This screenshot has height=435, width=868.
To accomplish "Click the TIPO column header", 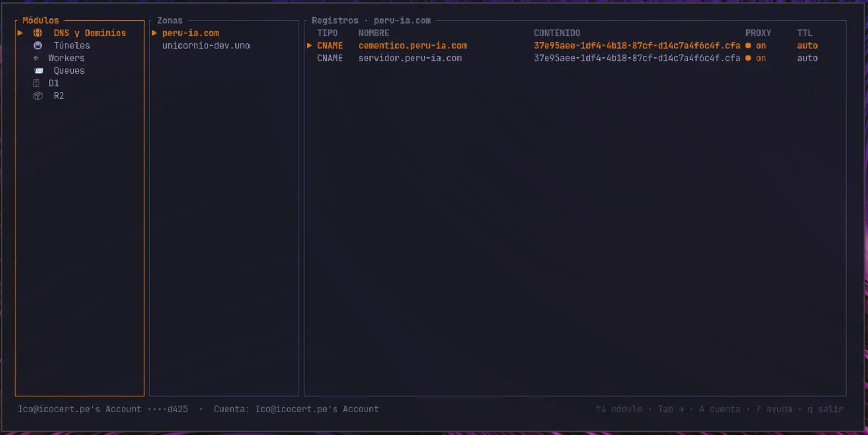I will click(327, 33).
